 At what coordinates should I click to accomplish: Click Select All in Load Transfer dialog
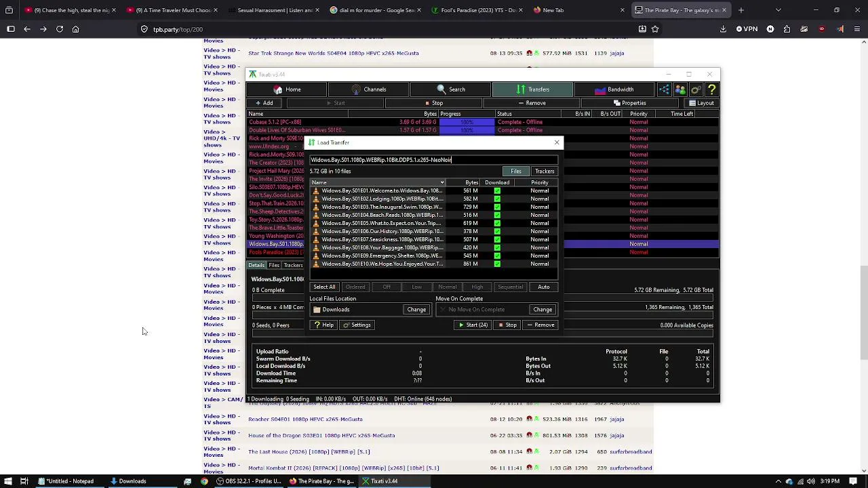click(x=324, y=287)
